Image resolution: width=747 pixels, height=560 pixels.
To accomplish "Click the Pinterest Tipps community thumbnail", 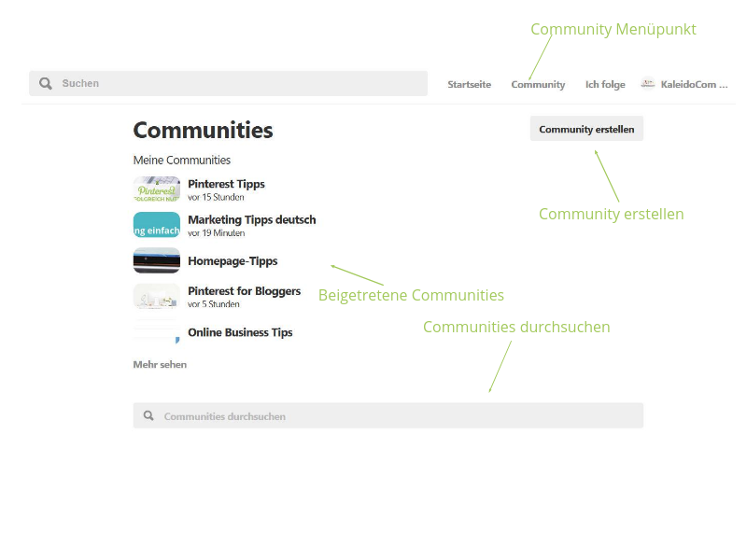I will pos(156,189).
